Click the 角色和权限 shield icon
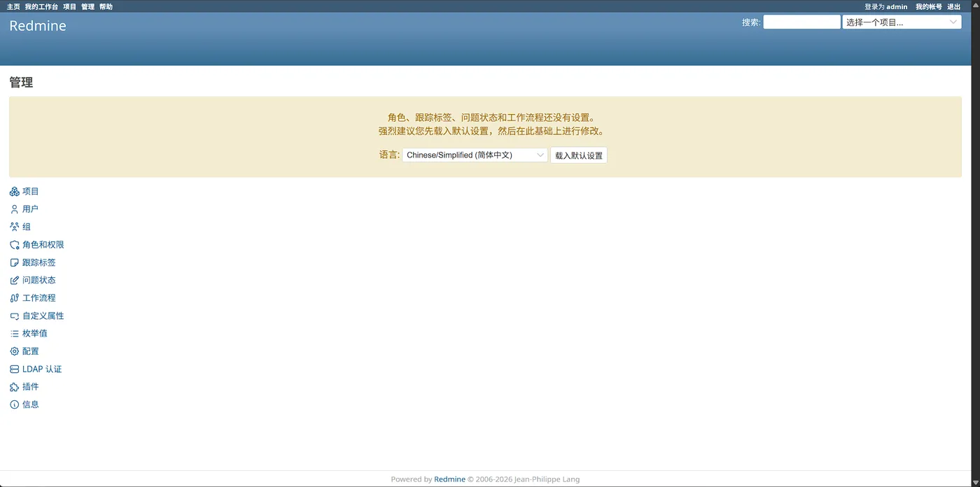This screenshot has height=487, width=980. (14, 245)
